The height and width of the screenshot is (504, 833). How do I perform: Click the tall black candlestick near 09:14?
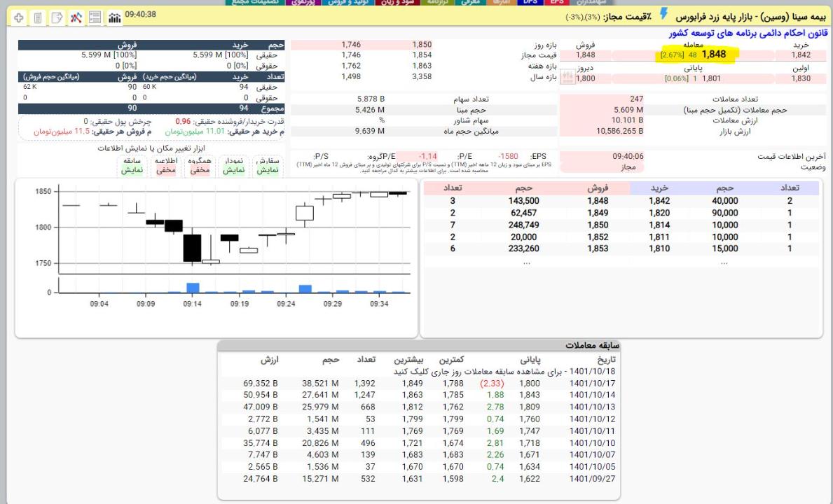pos(192,247)
